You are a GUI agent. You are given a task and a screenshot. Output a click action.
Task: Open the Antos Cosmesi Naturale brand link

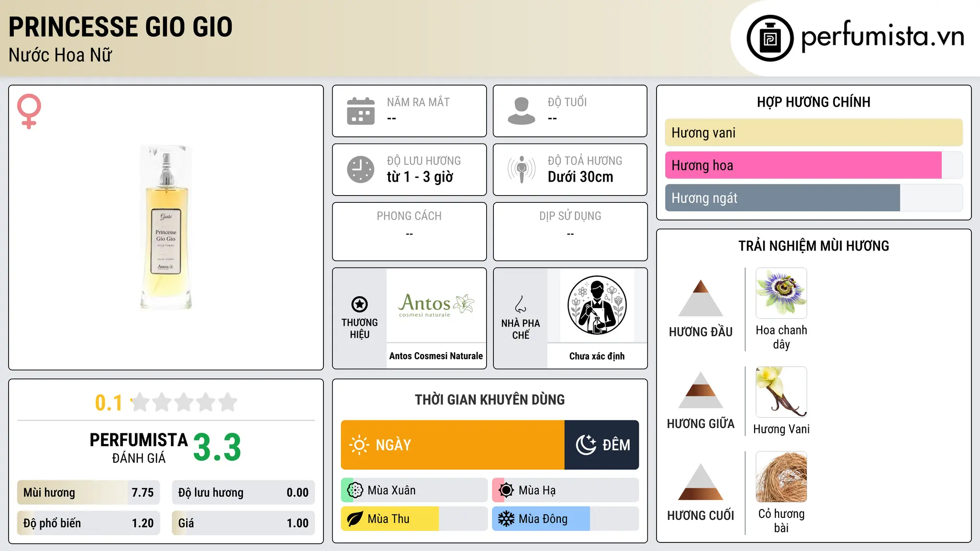436,356
